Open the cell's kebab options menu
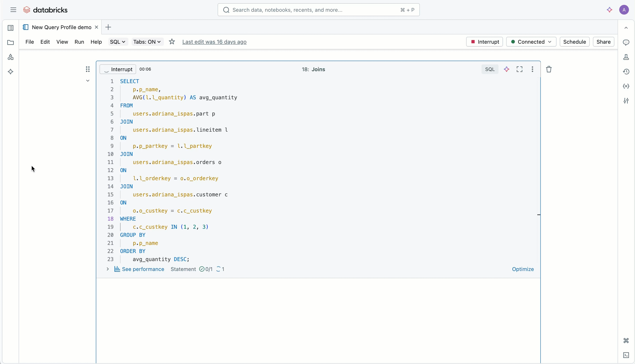Viewport: 635px width, 364px height. 532,69
